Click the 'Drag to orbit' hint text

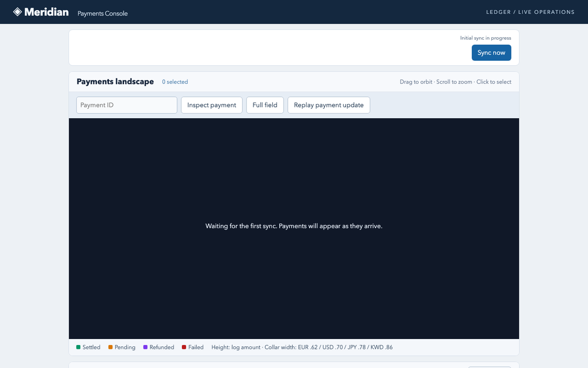click(416, 82)
